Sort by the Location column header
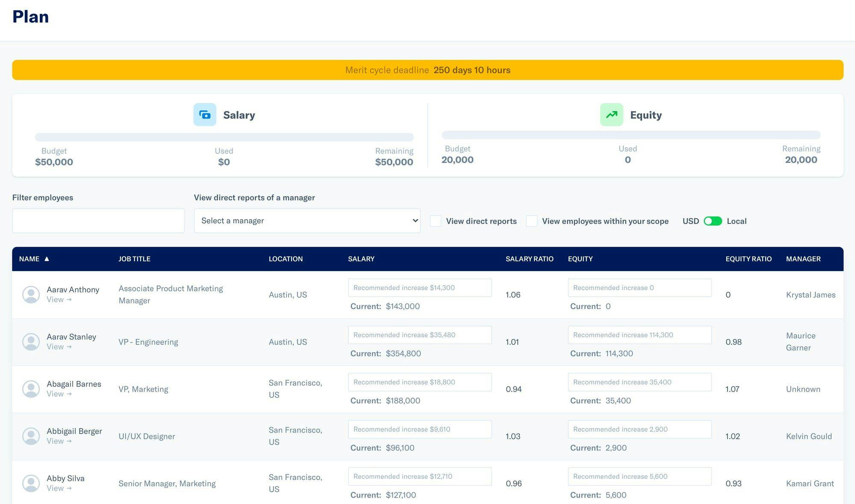The width and height of the screenshot is (855, 504). point(286,259)
